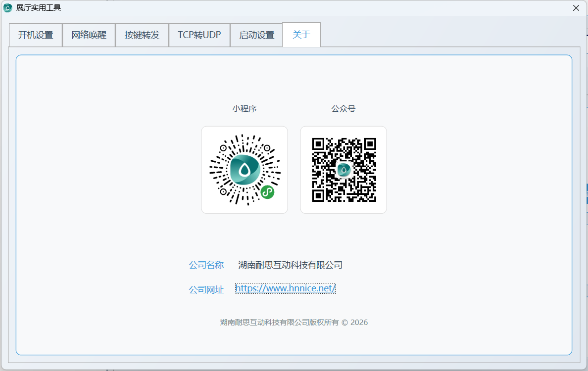Open the https://www.hnnice.net/ link
The height and width of the screenshot is (371, 588).
[x=286, y=288]
